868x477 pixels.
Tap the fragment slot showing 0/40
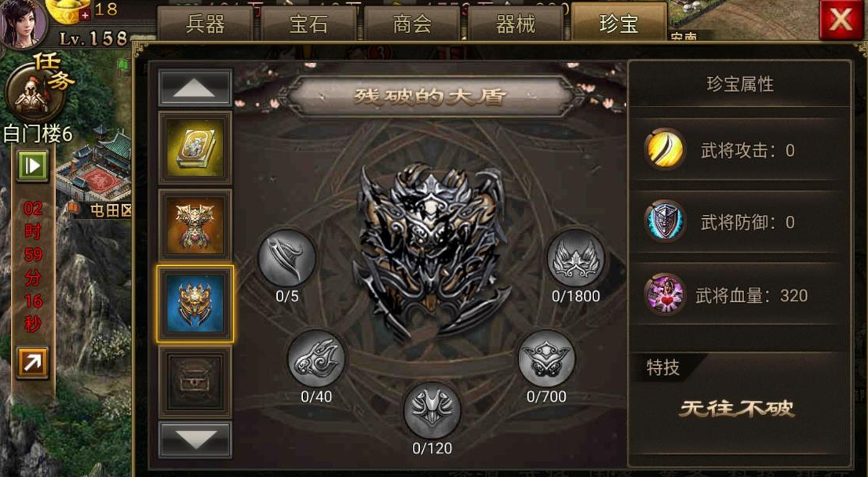(x=316, y=359)
